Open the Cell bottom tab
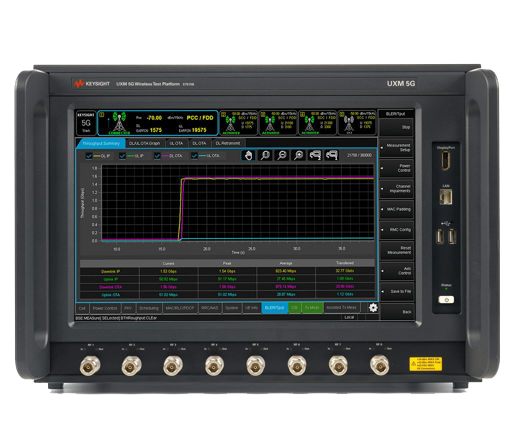The height and width of the screenshot is (445, 521). (82, 308)
